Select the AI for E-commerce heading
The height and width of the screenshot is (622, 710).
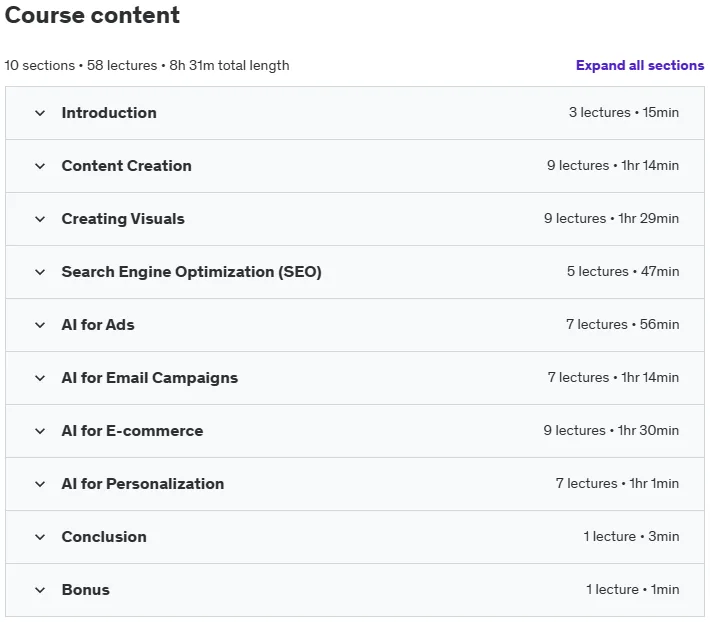tap(132, 431)
